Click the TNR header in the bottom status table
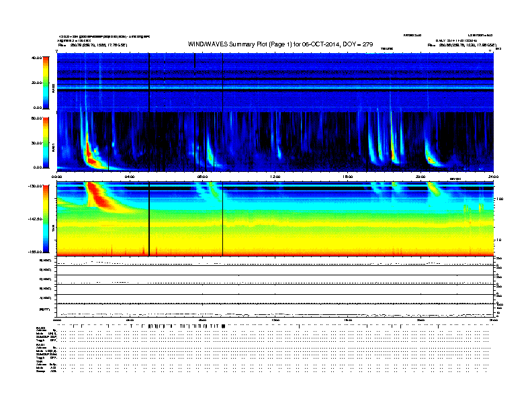 [39, 361]
